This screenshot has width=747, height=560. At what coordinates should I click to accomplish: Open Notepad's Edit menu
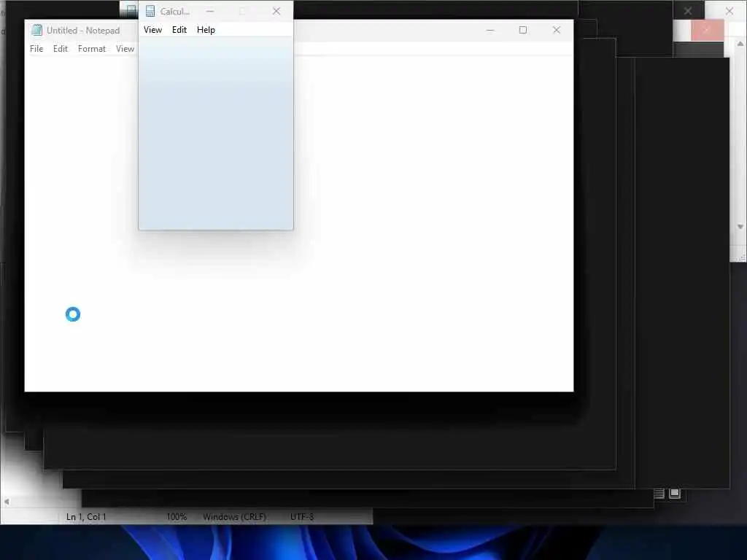click(x=60, y=49)
